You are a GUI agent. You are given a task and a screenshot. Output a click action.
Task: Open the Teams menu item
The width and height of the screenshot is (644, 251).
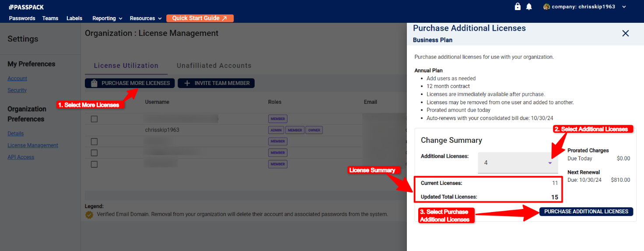[50, 18]
